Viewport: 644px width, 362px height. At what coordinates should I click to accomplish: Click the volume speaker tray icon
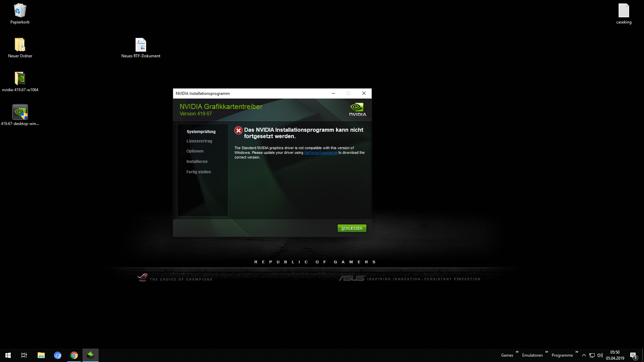600,355
